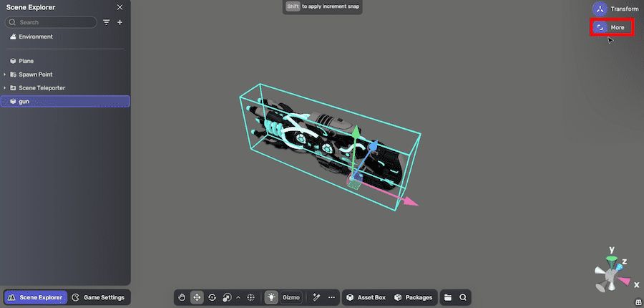
Task: Click the filter icon in Scene Explorer
Action: pyautogui.click(x=107, y=22)
